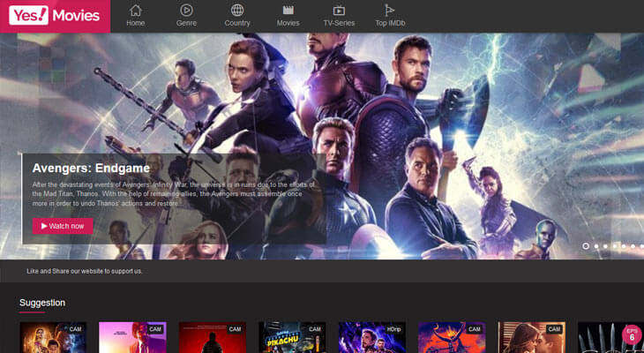Open the Avengers: Endgame banner title
This screenshot has width=644, height=353.
[x=91, y=168]
